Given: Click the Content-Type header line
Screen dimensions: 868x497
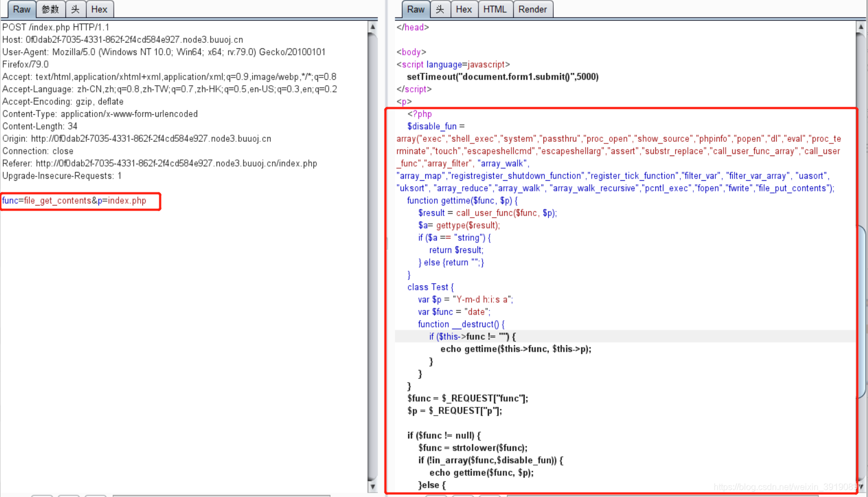Looking at the screenshot, I should [100, 114].
